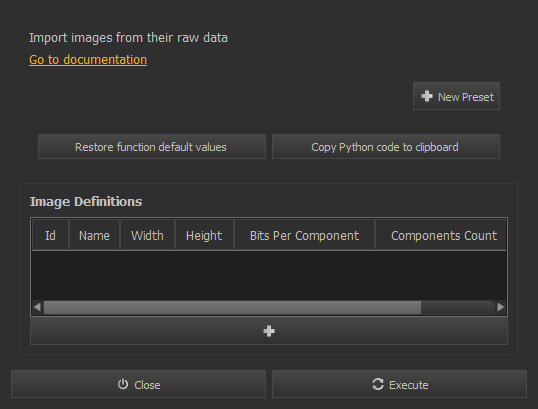The image size is (538, 409).
Task: Select the Id column header
Action: tap(50, 235)
